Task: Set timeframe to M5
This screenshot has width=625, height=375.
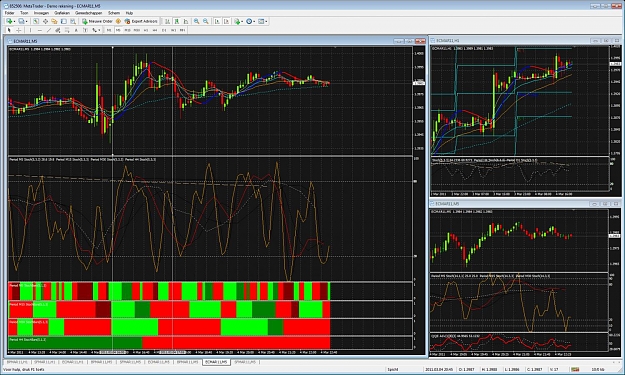Action: pyautogui.click(x=118, y=30)
